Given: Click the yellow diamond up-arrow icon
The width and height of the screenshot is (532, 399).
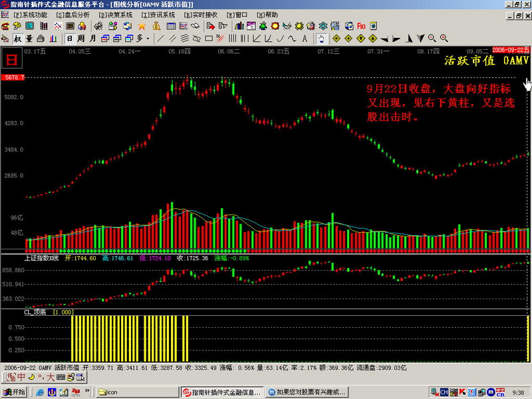Looking at the screenshot, I should coord(360,39).
